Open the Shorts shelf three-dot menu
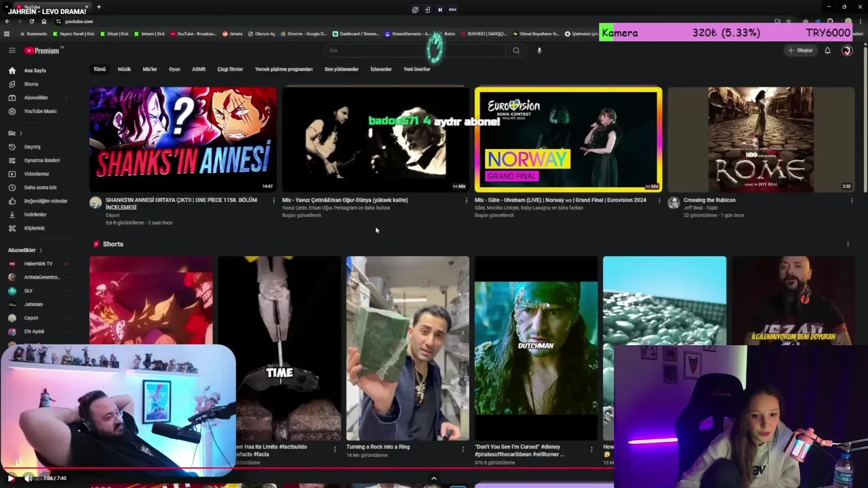The width and height of the screenshot is (868, 488). [x=848, y=244]
